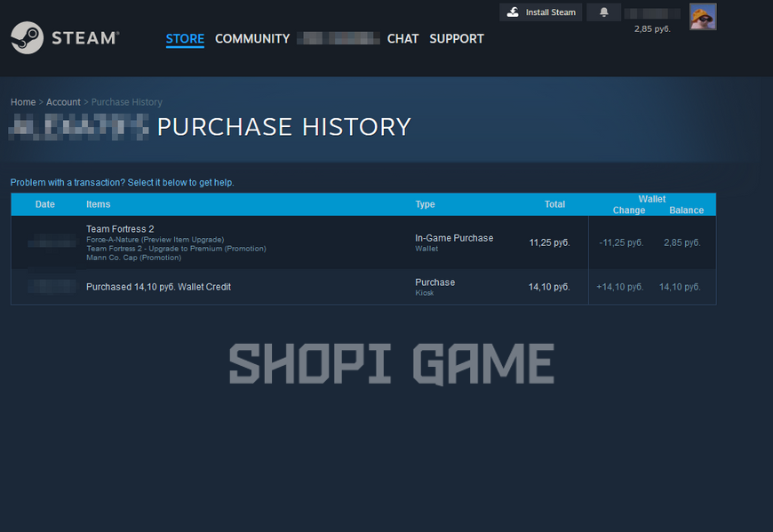The height and width of the screenshot is (532, 773).
Task: Select the Team Fortress 2 transaction title
Action: tap(120, 229)
